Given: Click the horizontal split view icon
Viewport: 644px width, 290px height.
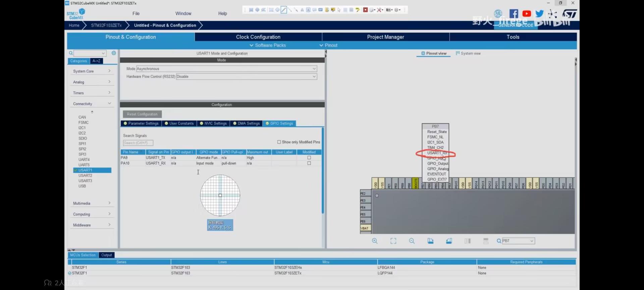Looking at the screenshot, I should (486, 241).
